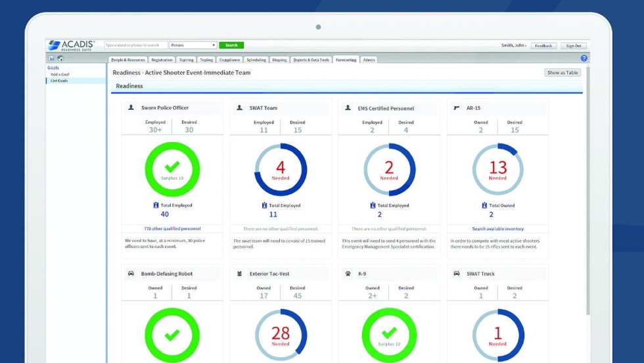The height and width of the screenshot is (363, 644).
Task: Open the Person search type dropdown
Action: click(193, 45)
